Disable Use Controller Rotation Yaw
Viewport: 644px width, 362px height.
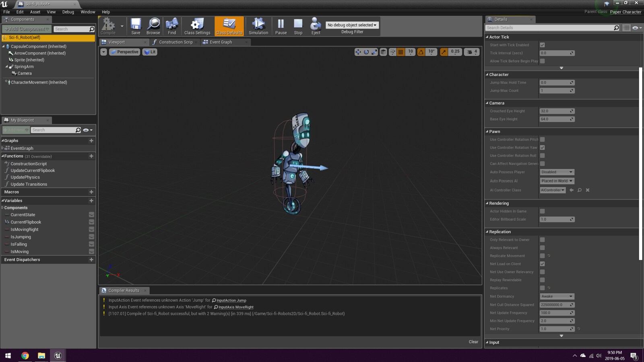click(542, 148)
